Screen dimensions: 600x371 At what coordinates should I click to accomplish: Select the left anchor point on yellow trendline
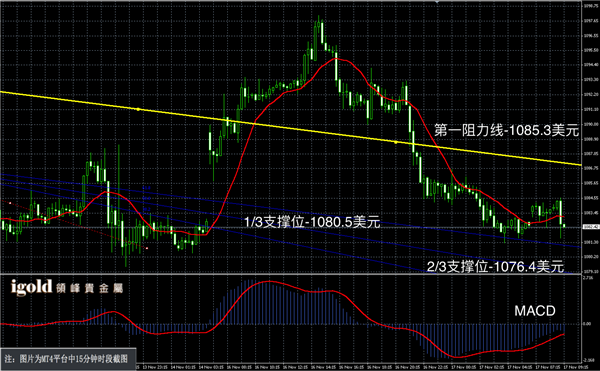coord(138,109)
